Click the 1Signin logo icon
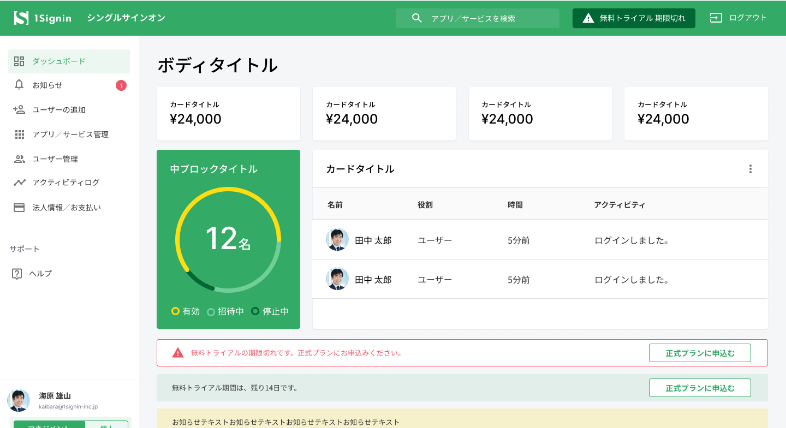Screen dimensions: 786x428 pyautogui.click(x=20, y=18)
